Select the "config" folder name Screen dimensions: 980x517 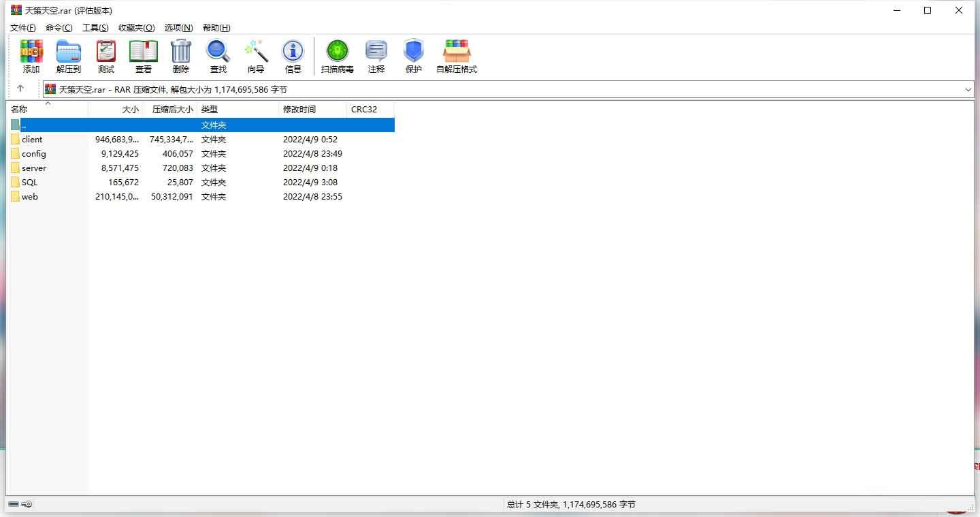(x=34, y=153)
